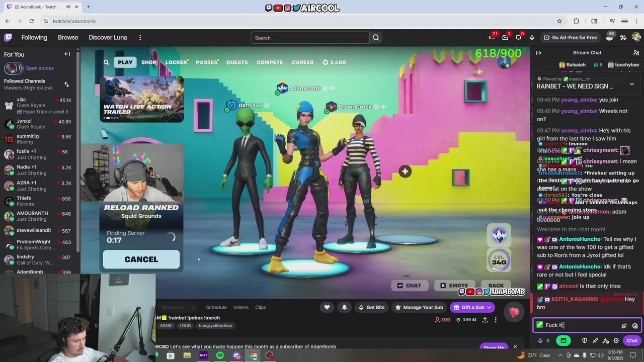
Task: Expand the pinned RAINBET message
Action: click(x=632, y=84)
